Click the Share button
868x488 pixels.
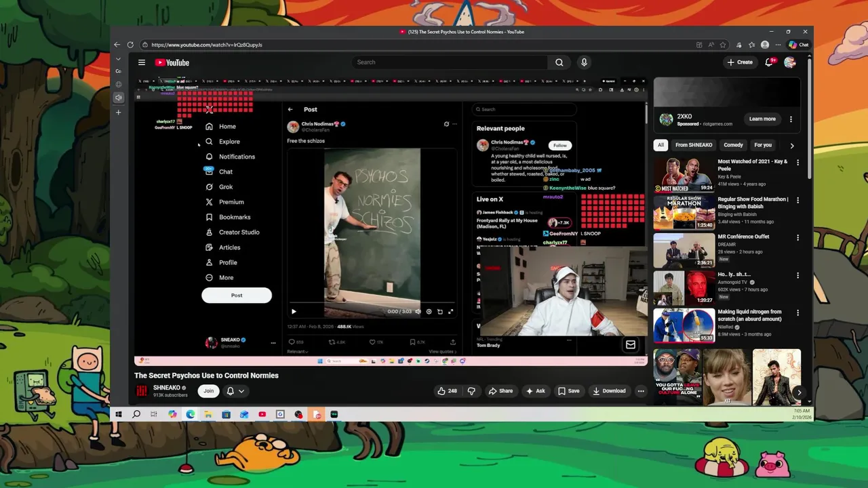tap(500, 391)
